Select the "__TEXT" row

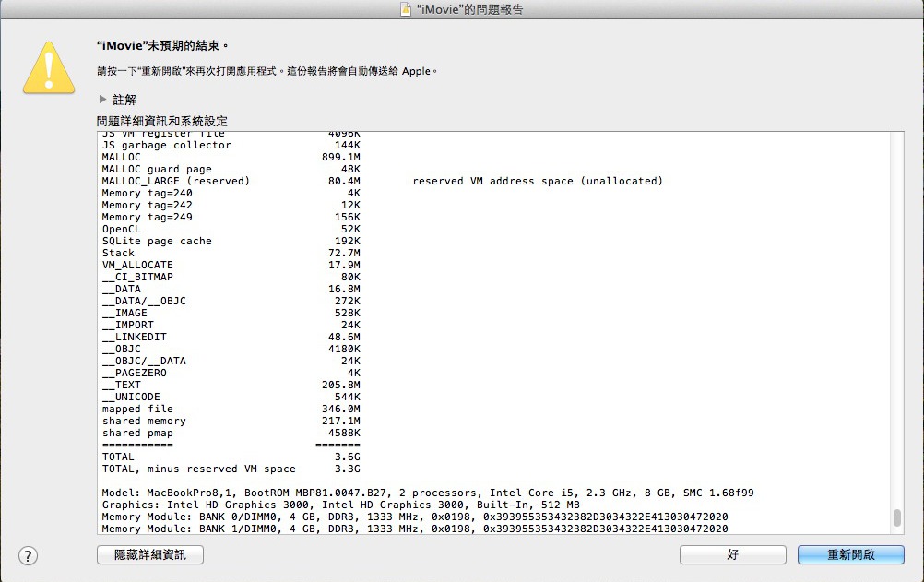[231, 385]
